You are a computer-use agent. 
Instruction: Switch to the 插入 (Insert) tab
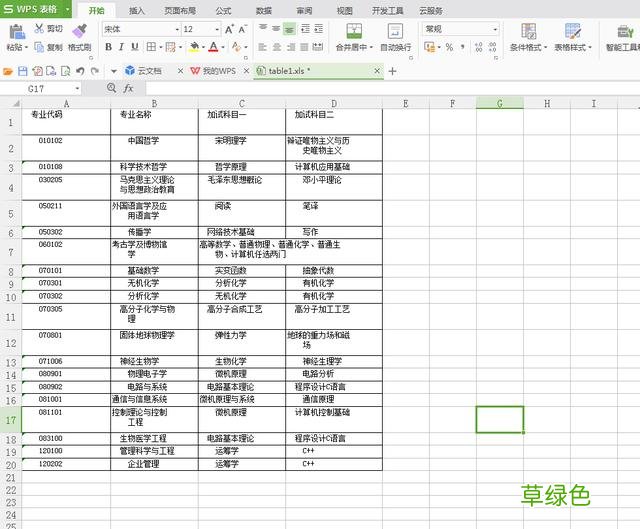(137, 11)
